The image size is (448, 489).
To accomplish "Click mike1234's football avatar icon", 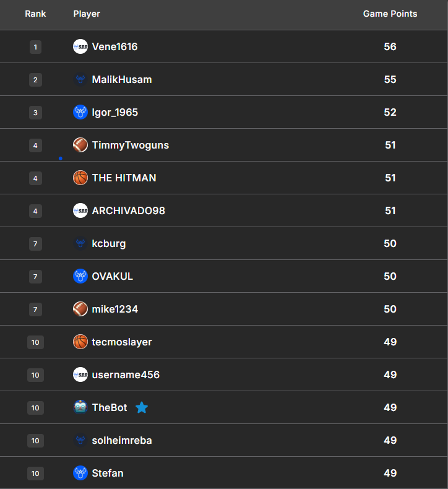I will click(x=80, y=309).
